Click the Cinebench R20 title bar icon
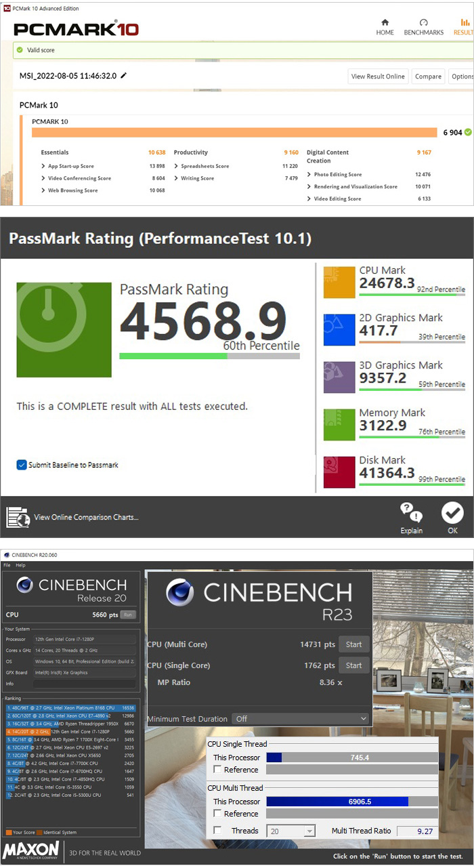This screenshot has width=474, height=868. pos(7,555)
